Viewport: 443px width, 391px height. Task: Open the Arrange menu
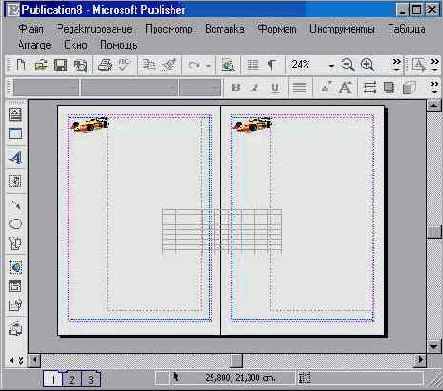point(35,45)
